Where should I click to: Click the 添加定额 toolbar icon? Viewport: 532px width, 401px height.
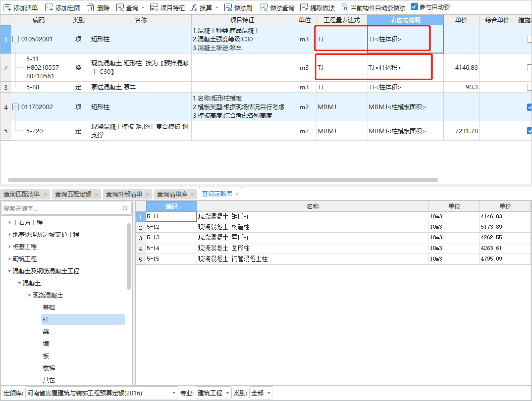tap(49, 8)
